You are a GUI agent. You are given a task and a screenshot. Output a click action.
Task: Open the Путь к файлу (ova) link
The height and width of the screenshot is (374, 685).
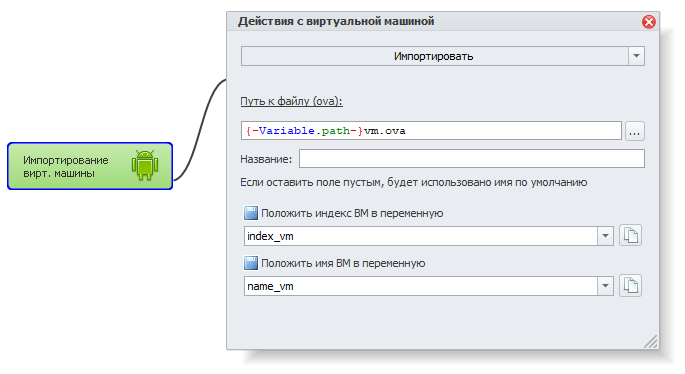point(291,101)
